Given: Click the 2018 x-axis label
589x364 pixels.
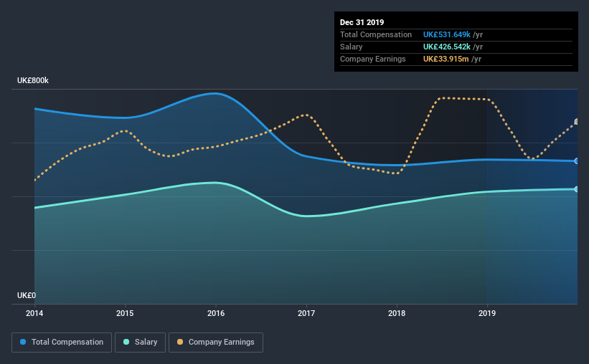Looking at the screenshot, I should tap(397, 313).
